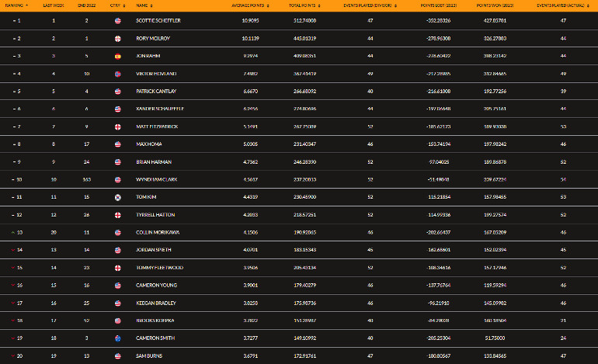Click Max Homa's flag icon
Viewport: 598px width, 364px height.
click(x=118, y=144)
